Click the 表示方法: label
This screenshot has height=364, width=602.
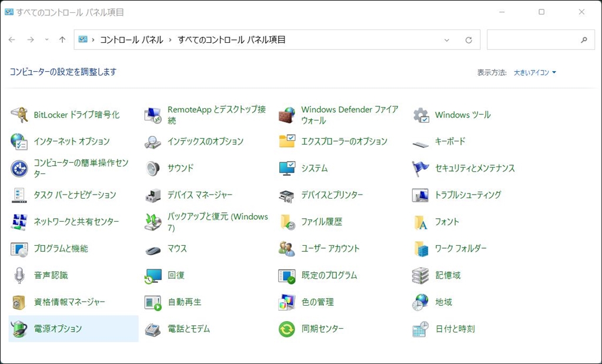pyautogui.click(x=492, y=72)
